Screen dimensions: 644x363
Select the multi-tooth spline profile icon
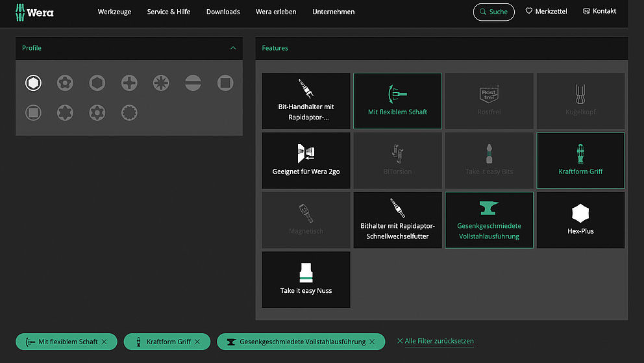point(129,112)
